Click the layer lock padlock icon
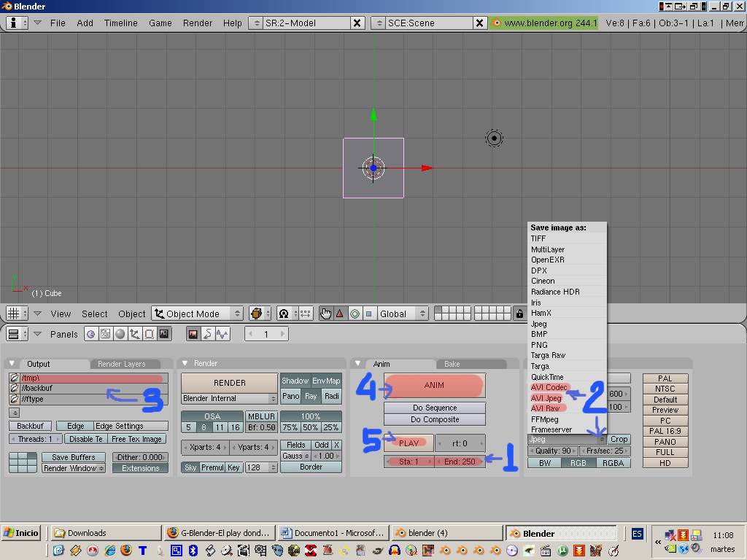747x560 pixels. 519,314
